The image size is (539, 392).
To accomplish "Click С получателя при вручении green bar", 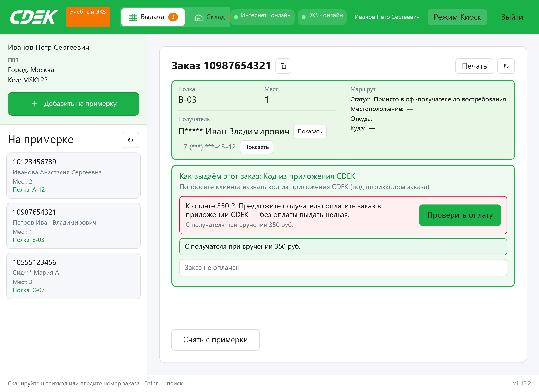I will (343, 247).
